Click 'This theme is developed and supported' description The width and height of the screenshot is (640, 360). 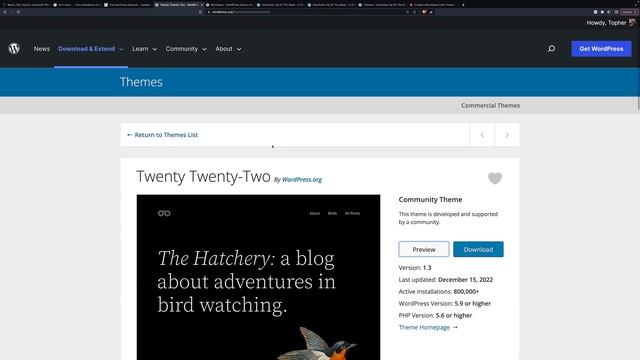click(x=448, y=218)
